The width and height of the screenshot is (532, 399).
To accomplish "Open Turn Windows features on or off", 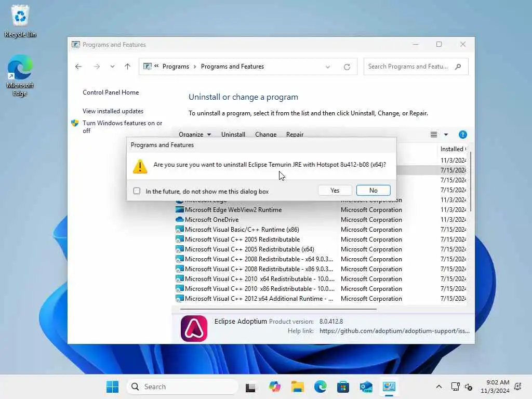I will [122, 127].
